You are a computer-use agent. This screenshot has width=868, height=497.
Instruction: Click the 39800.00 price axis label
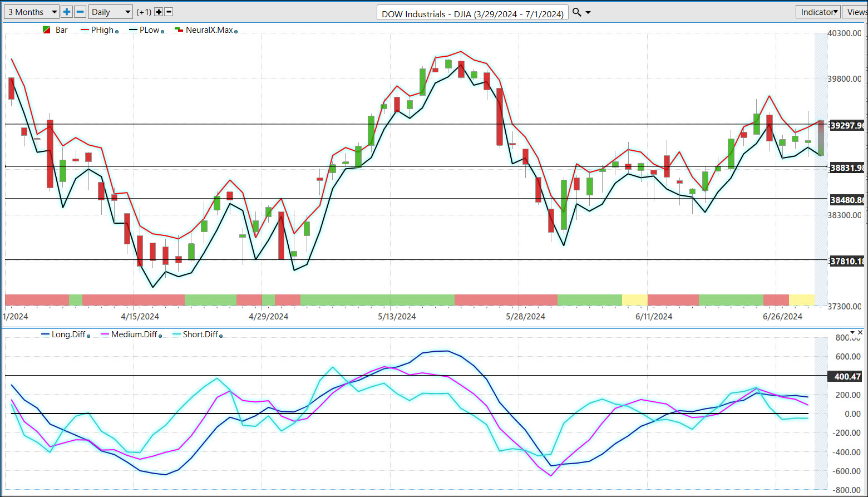pyautogui.click(x=845, y=79)
